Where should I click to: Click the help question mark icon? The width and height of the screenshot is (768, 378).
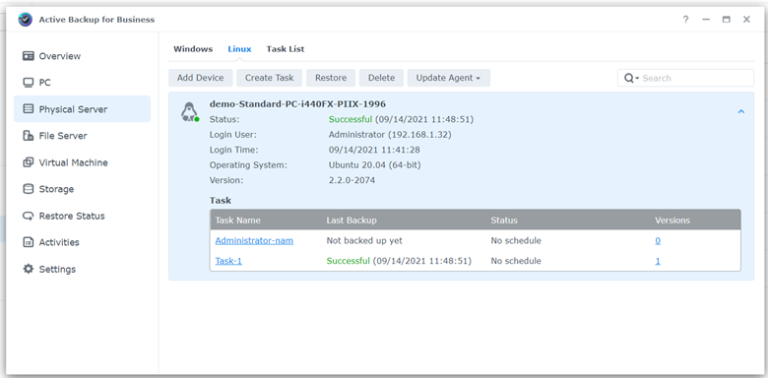[x=686, y=20]
